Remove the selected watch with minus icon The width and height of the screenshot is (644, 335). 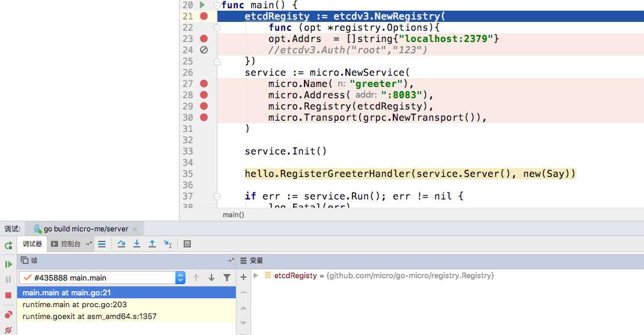tap(243, 292)
